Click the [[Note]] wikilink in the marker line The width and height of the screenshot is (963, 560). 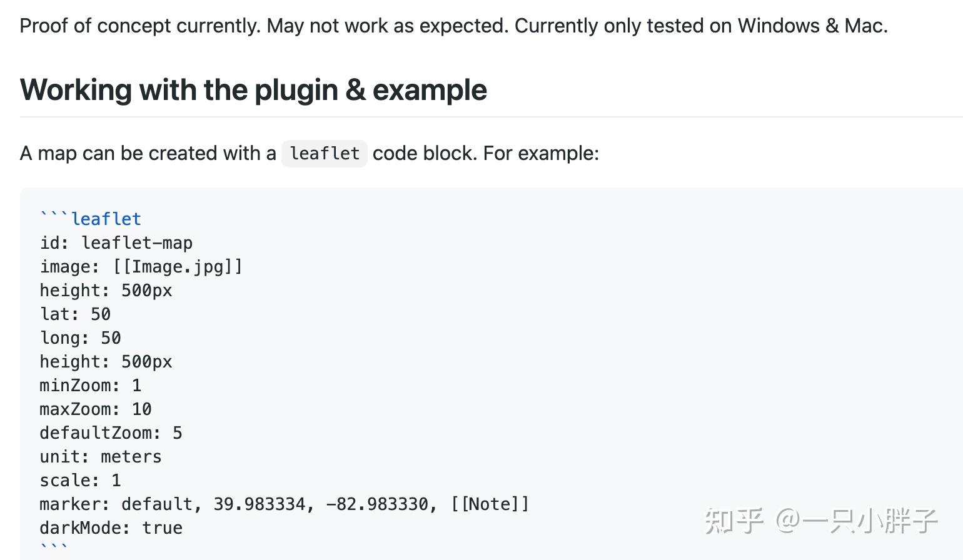click(490, 504)
